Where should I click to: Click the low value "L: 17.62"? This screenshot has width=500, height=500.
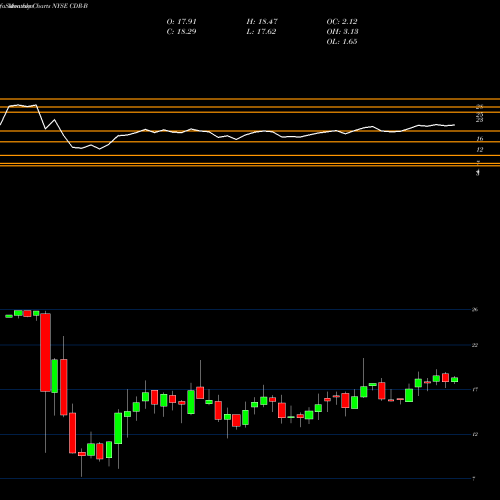(x=261, y=31)
